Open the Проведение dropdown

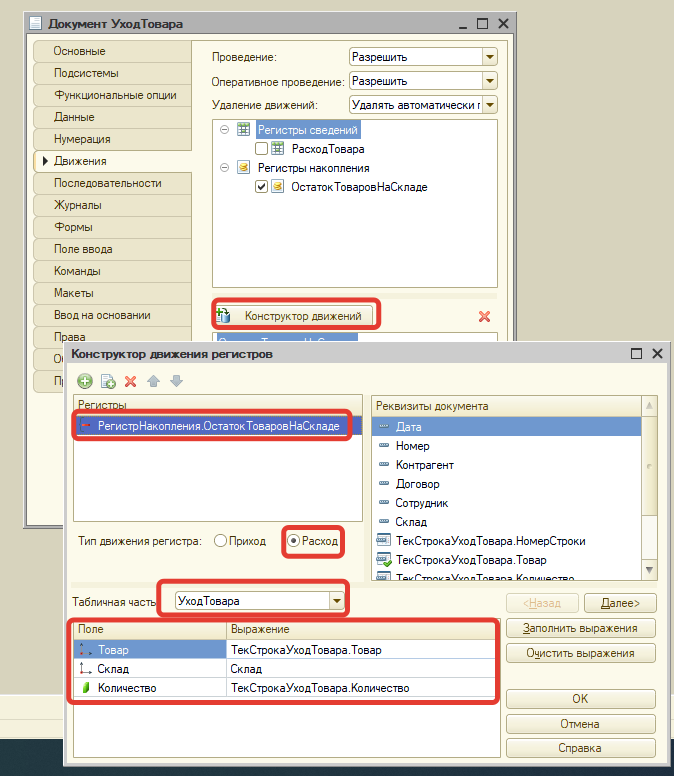(x=489, y=57)
